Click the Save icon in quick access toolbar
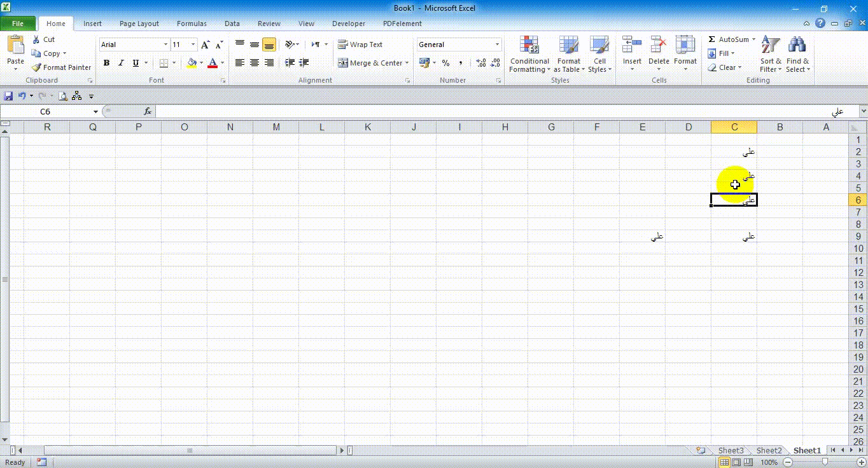868x468 pixels. coord(8,96)
